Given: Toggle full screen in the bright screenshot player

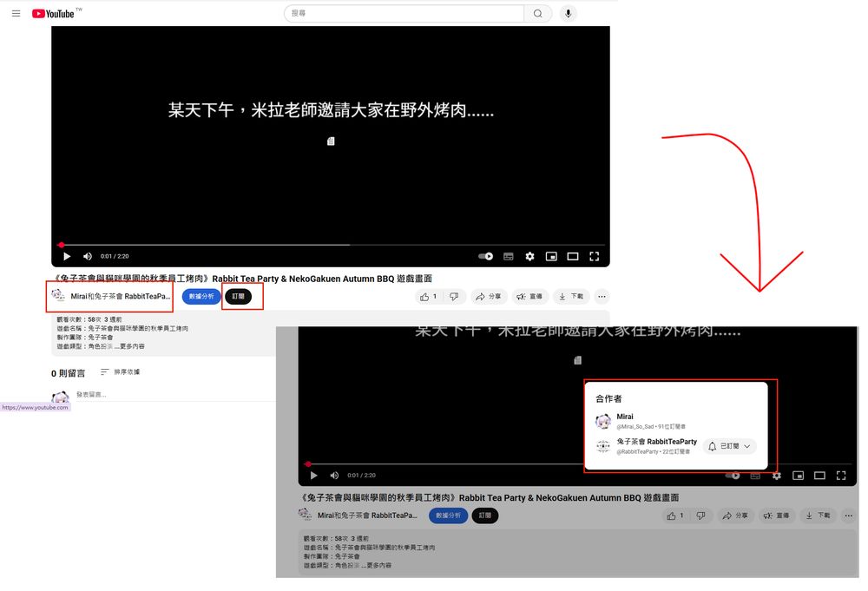Looking at the screenshot, I should [x=595, y=256].
